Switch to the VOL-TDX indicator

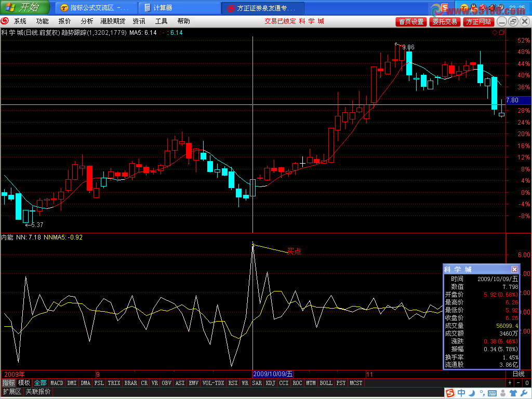tap(214, 383)
